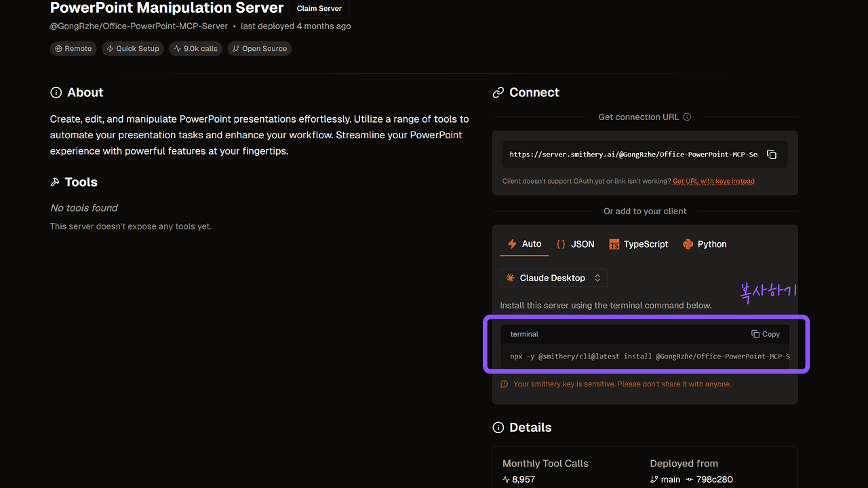The height and width of the screenshot is (488, 868).
Task: Click the info icon next to Details heading
Action: [x=498, y=428]
